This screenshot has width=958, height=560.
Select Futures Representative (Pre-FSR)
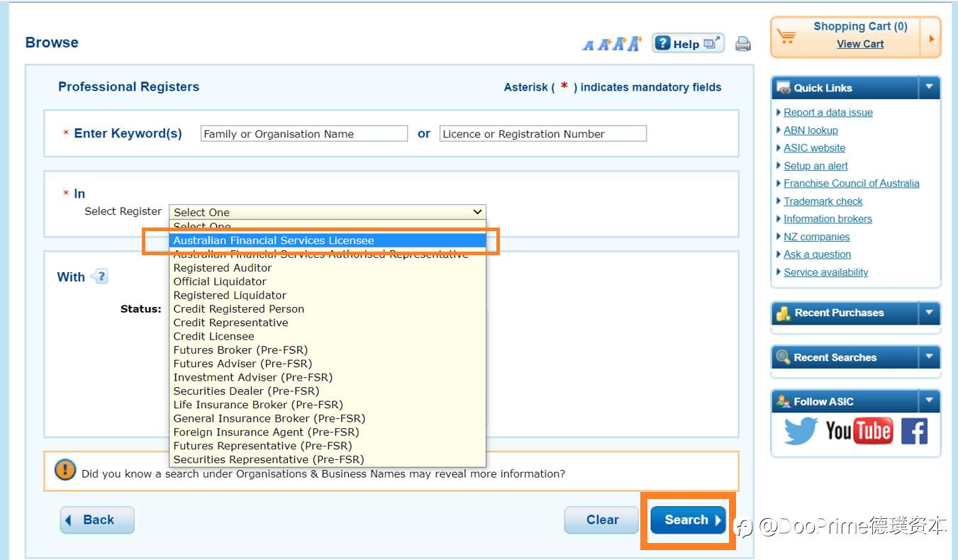328,446
